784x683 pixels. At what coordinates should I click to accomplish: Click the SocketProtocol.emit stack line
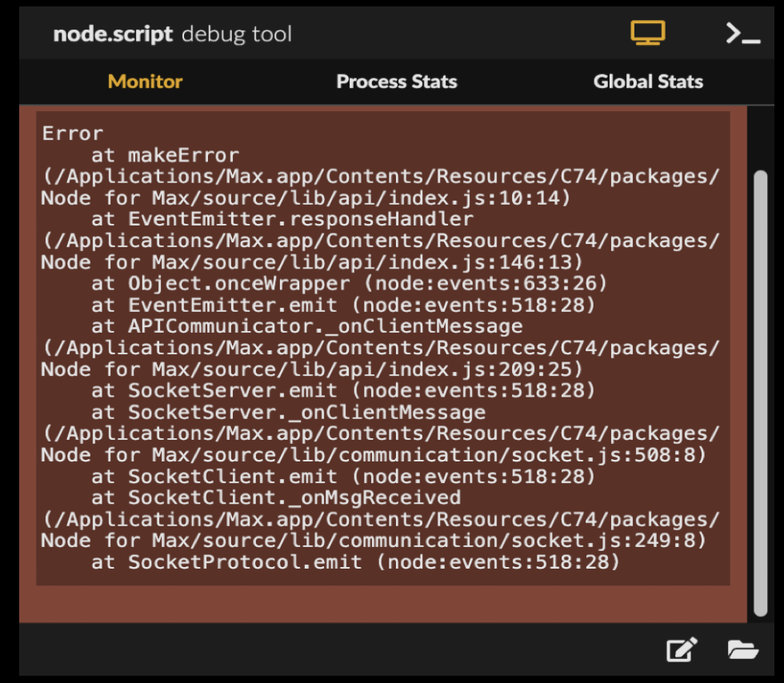(355, 562)
